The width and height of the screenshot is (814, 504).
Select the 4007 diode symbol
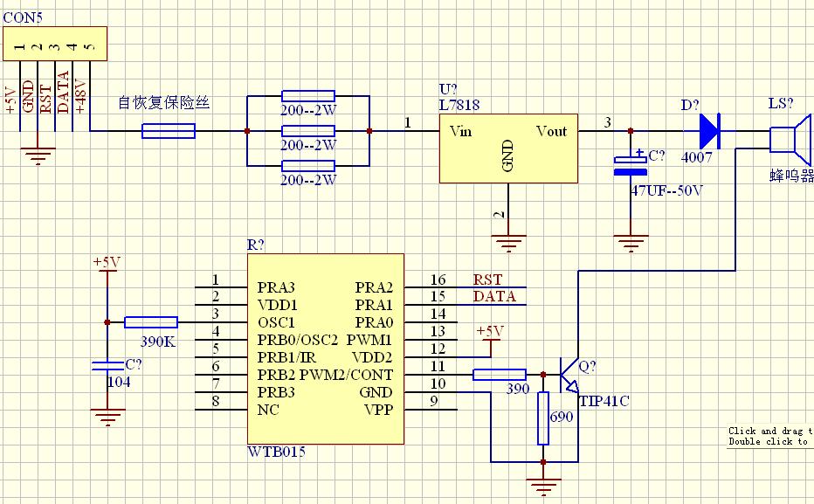(708, 132)
